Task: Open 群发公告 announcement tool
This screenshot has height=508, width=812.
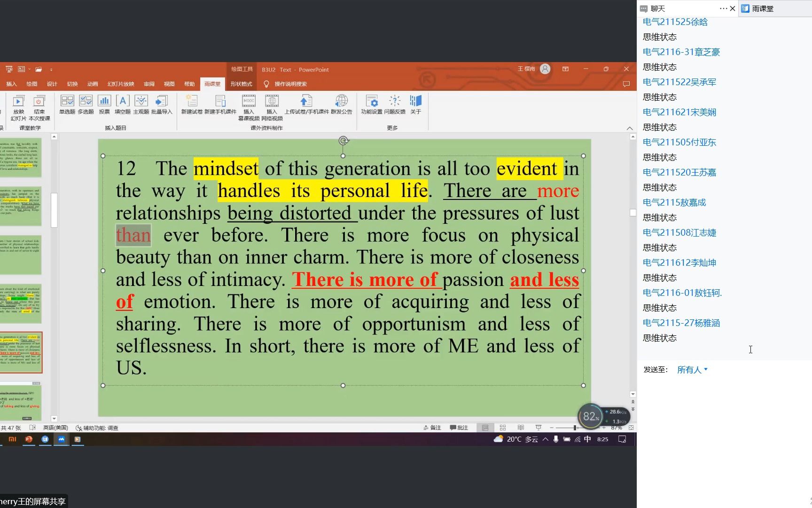Action: tap(342, 104)
